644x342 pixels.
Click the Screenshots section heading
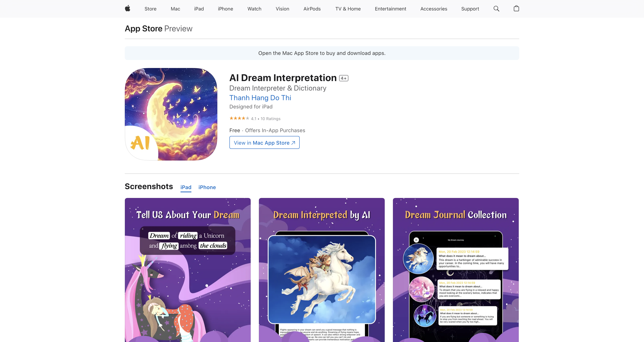pos(149,186)
